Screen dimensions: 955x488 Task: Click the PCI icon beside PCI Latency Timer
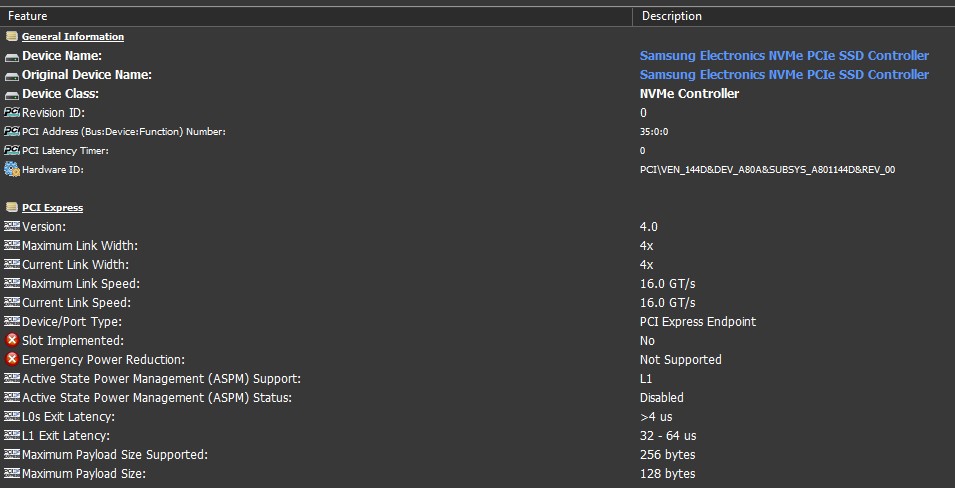click(12, 150)
